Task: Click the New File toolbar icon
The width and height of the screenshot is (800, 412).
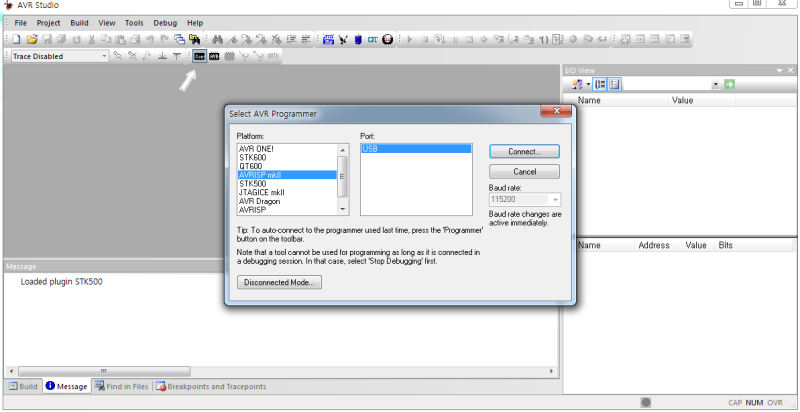Action: click(16, 39)
